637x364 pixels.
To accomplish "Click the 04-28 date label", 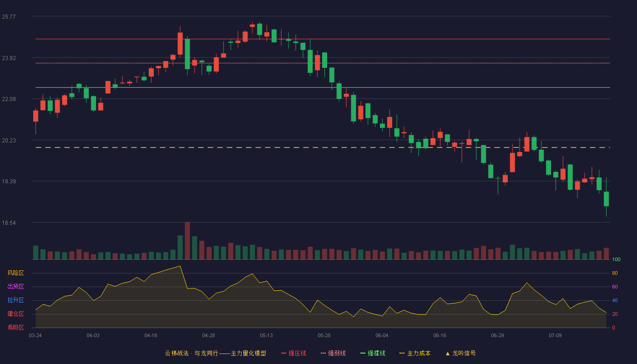I will coord(209,335).
